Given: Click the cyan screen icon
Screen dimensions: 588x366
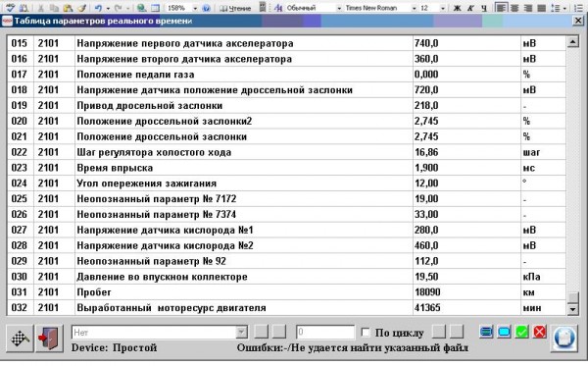Looking at the screenshot, I should click(504, 332).
